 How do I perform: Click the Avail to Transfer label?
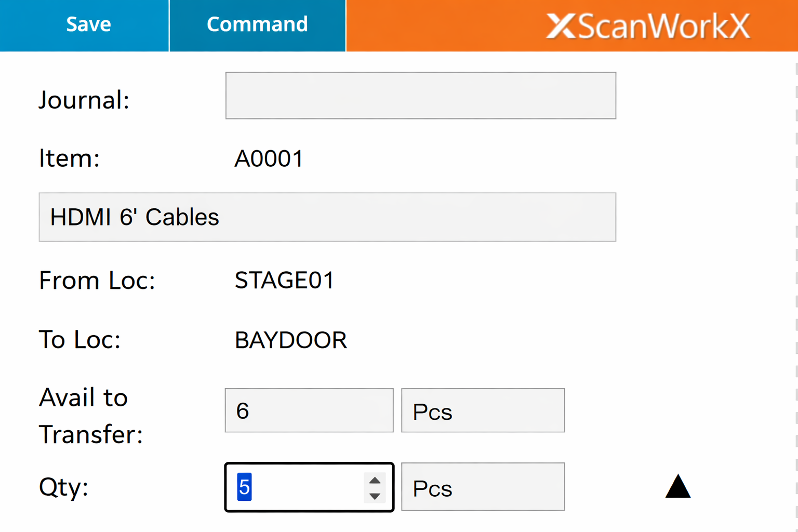tap(90, 416)
